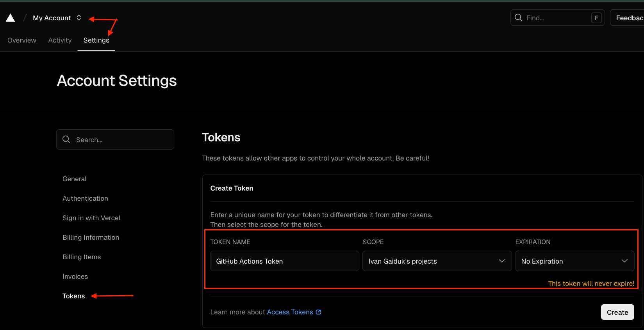Click the Vercel triangle logo
The image size is (644, 330).
point(11,18)
